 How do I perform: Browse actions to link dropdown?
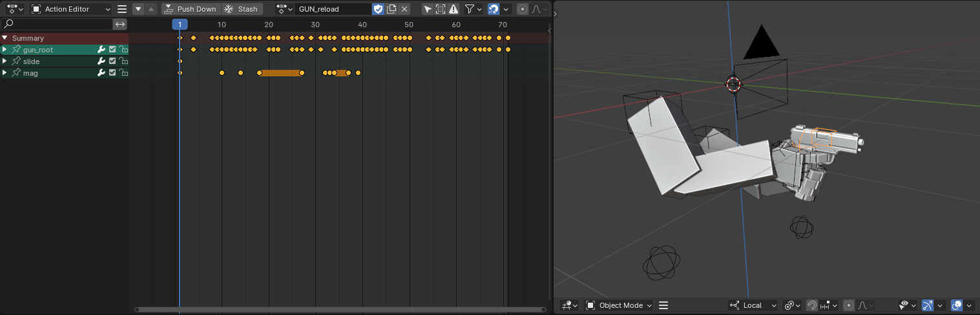[x=283, y=9]
